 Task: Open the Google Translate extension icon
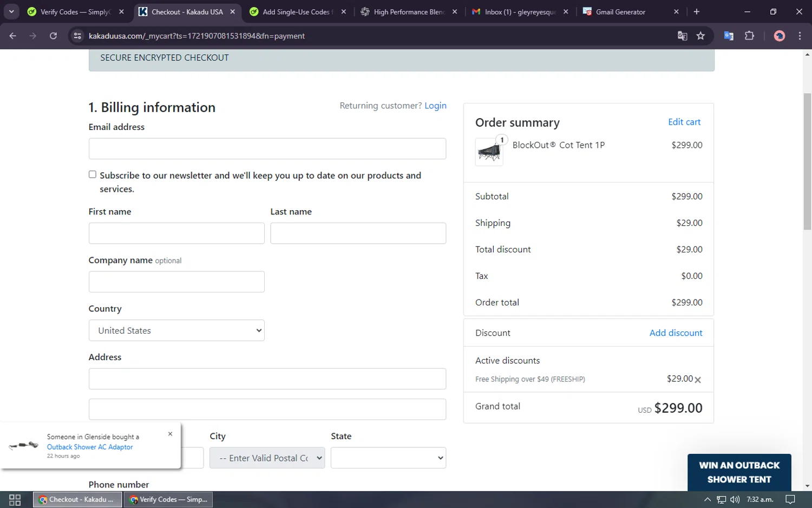pyautogui.click(x=729, y=36)
